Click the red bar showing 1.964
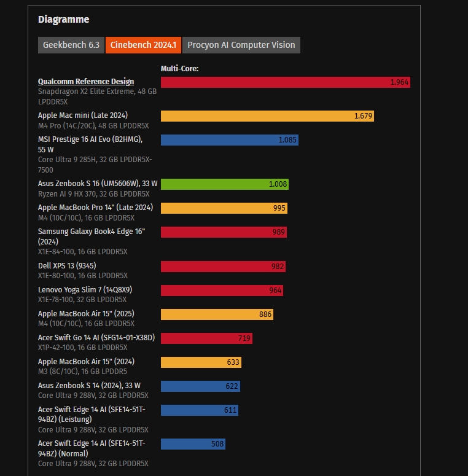Viewport: 468px width, 476px height. (x=285, y=82)
